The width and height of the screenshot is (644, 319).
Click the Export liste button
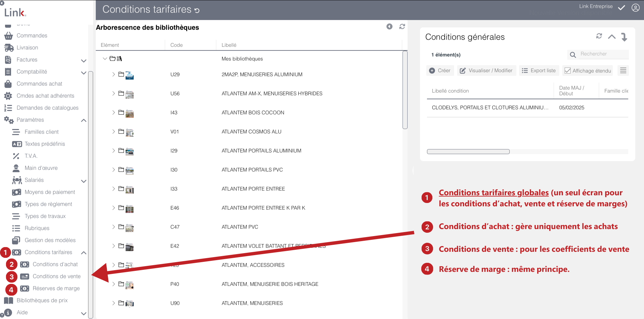539,71
